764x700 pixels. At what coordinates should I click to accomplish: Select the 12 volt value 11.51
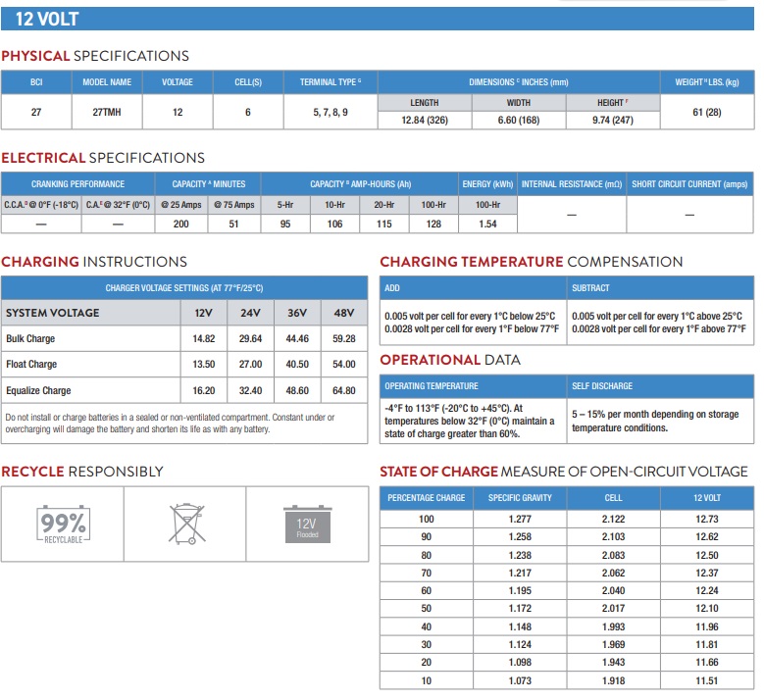coord(706,680)
